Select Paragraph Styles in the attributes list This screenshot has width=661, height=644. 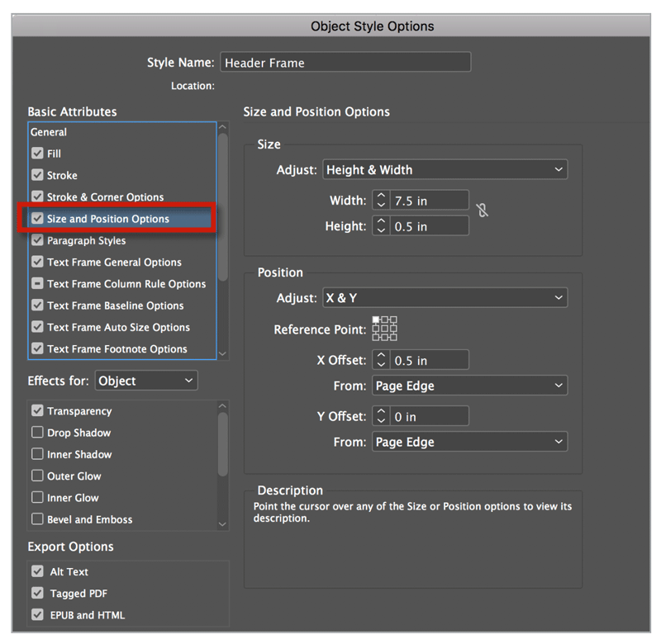[x=87, y=241]
